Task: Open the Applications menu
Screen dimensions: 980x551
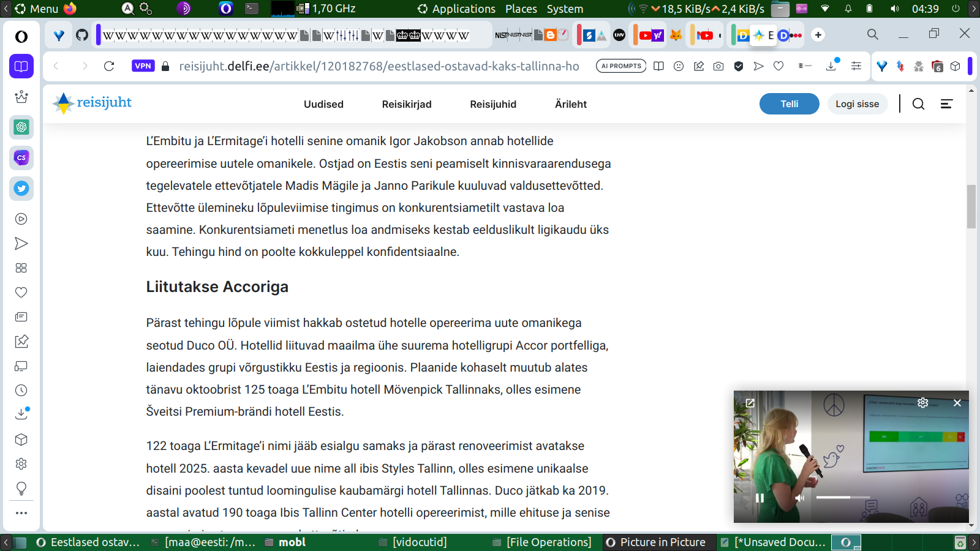Action: 457,9
